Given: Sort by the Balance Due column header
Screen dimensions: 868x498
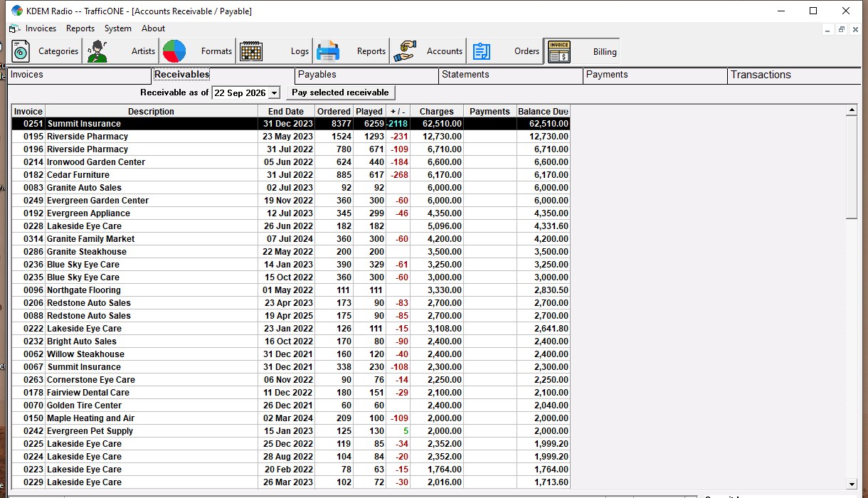Looking at the screenshot, I should pos(543,111).
